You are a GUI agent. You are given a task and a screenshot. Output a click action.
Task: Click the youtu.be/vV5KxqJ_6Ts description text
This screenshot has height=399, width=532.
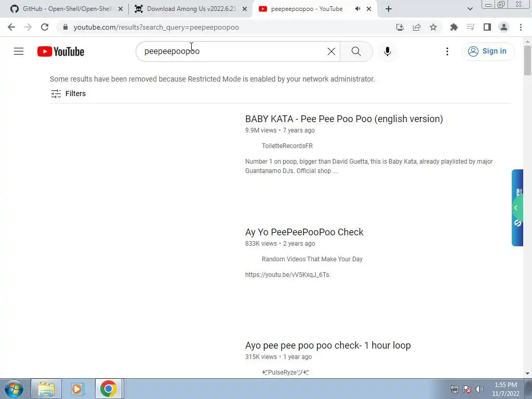coord(288,275)
